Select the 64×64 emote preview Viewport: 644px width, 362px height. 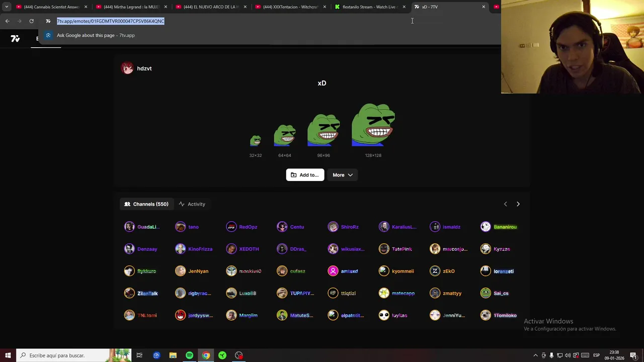click(285, 135)
